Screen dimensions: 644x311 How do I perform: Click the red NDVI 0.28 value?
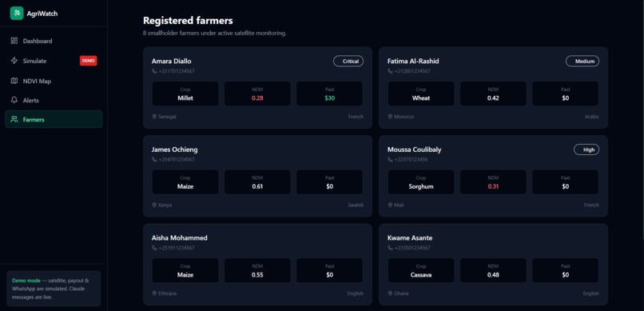coord(257,98)
